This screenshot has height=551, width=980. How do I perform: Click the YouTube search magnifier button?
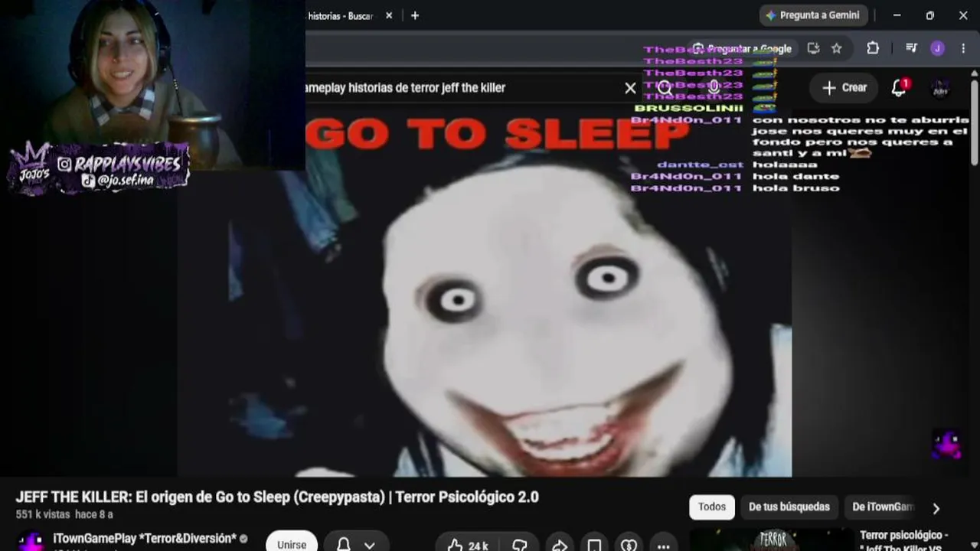click(665, 88)
